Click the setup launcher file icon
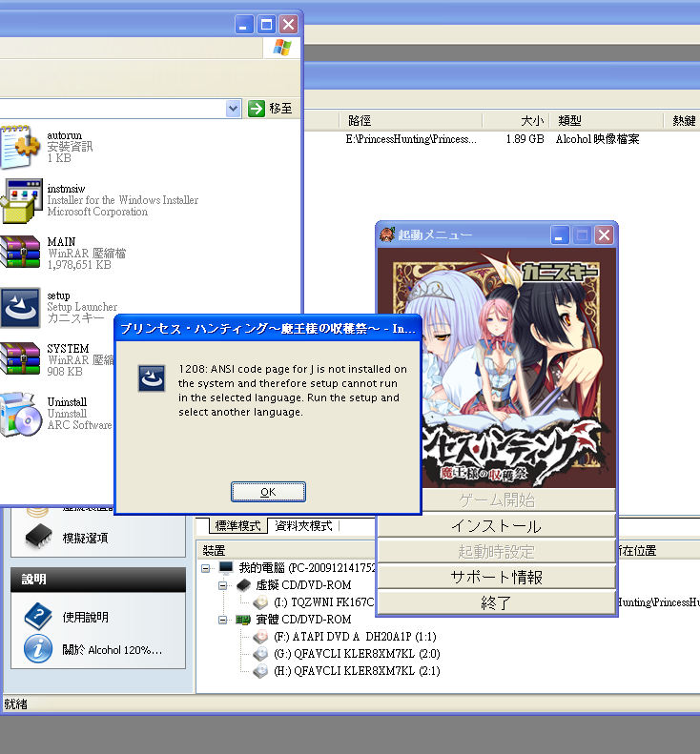Viewport: 700px width, 754px height. tap(19, 306)
